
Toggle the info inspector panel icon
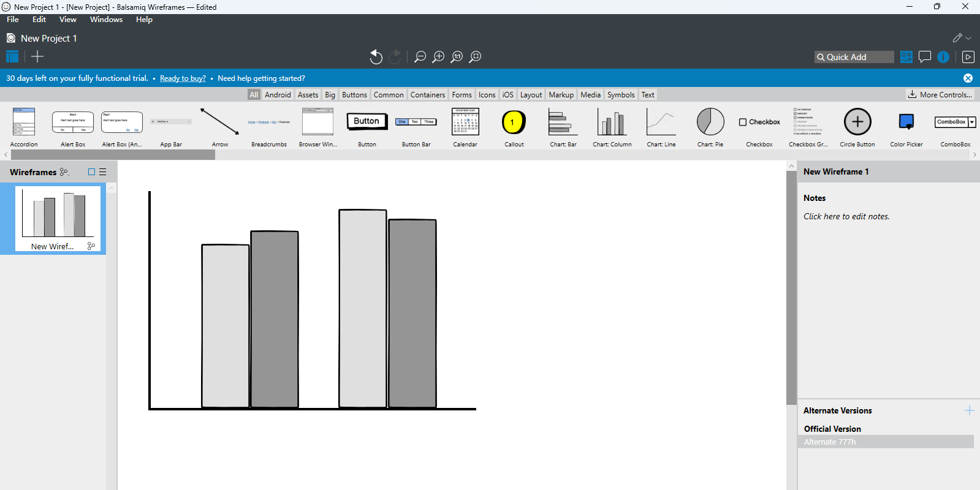(x=943, y=57)
